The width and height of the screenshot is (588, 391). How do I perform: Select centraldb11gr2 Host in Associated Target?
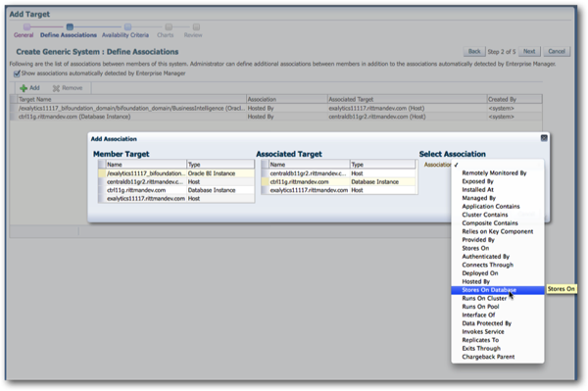339,173
